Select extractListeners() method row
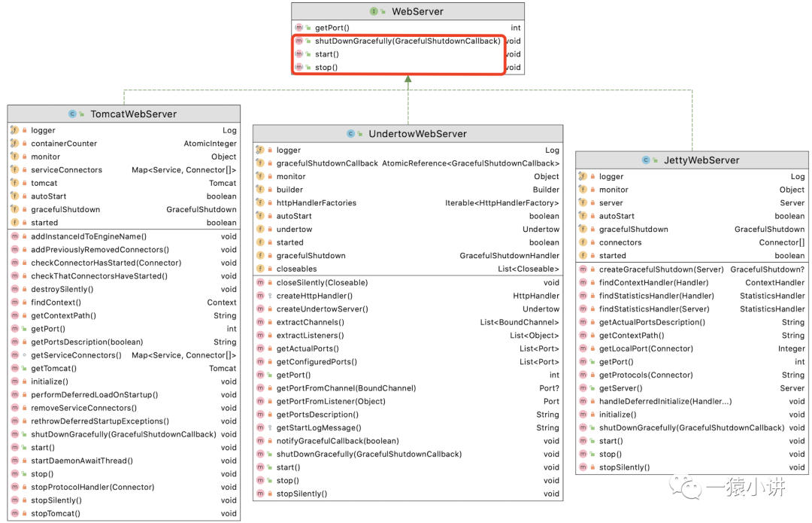 click(408, 336)
